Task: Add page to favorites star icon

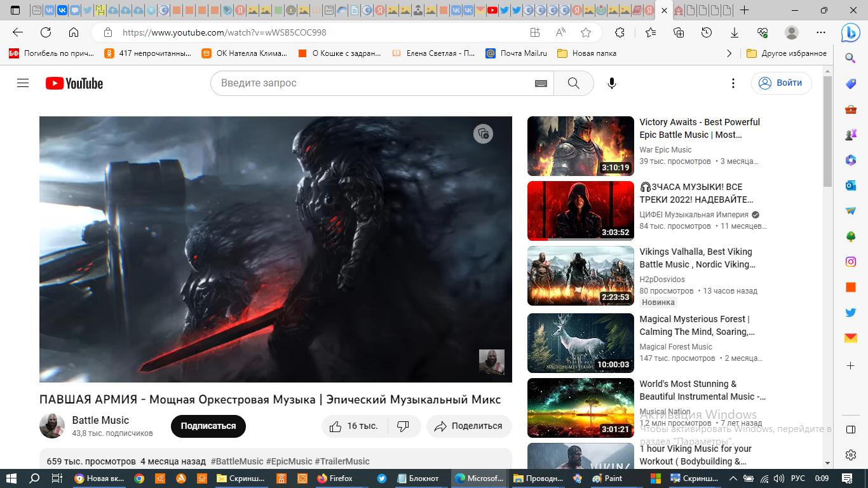Action: coord(586,32)
